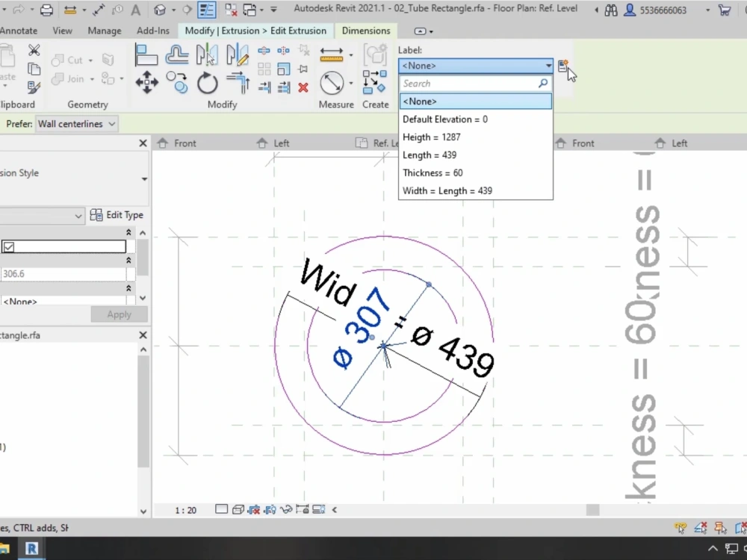Viewport: 747px width, 560px height.
Task: Select the Rotate tool
Action: click(x=207, y=82)
